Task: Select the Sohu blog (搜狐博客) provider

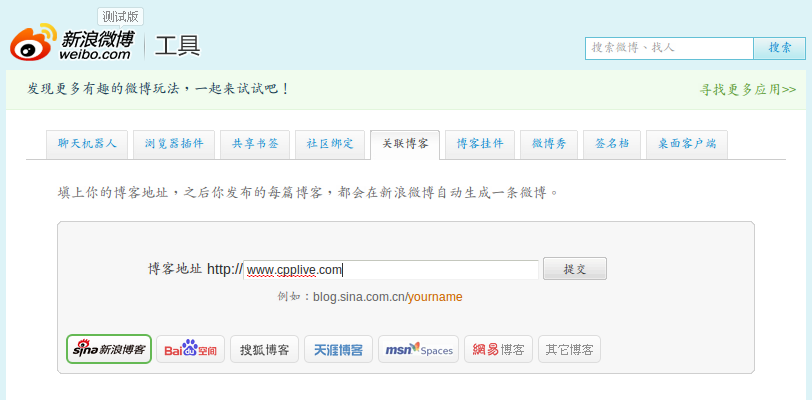Action: point(265,349)
